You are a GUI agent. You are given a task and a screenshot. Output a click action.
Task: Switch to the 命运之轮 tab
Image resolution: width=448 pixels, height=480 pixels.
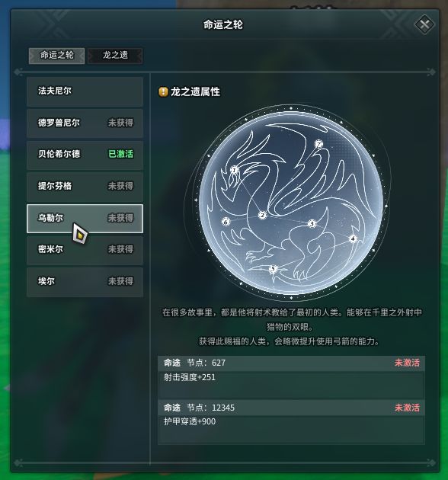(x=56, y=56)
